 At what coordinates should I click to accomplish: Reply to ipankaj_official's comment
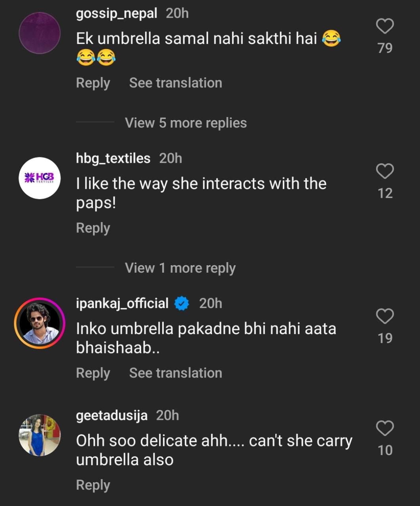pyautogui.click(x=93, y=373)
